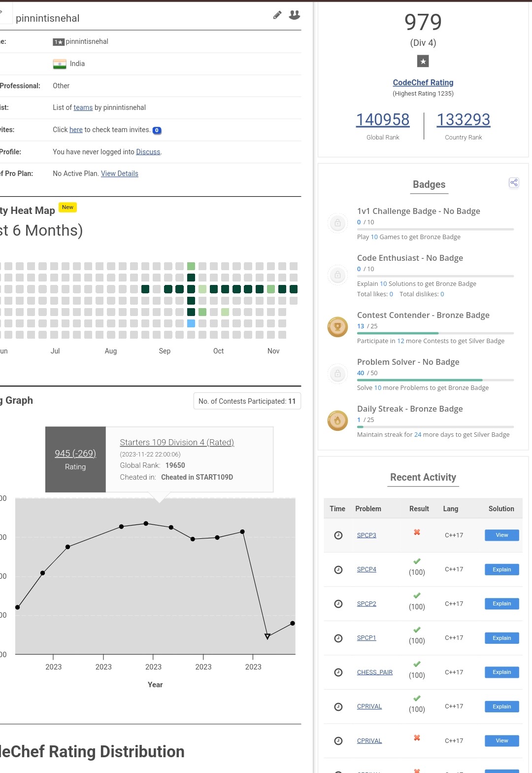This screenshot has width=532, height=773.
Task: Click the last data point on rating graph
Action: coord(293,624)
